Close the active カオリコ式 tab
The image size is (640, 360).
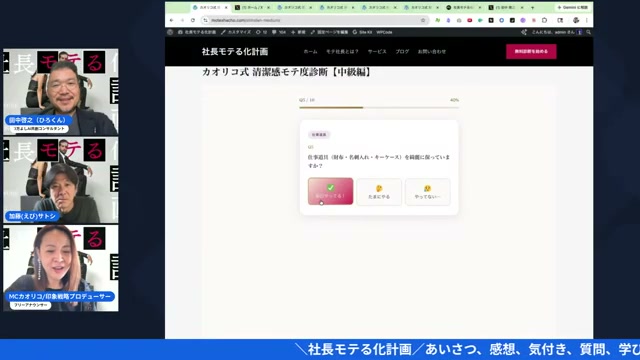[x=226, y=7]
